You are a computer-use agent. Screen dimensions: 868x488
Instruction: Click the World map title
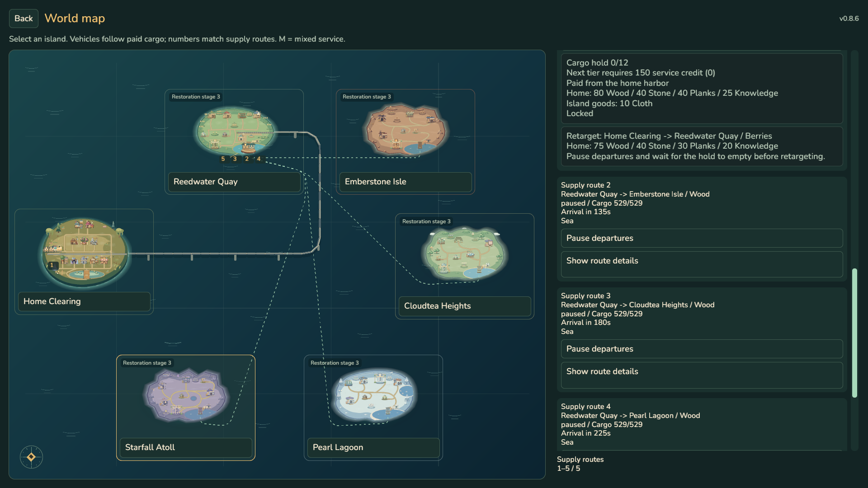(x=75, y=19)
